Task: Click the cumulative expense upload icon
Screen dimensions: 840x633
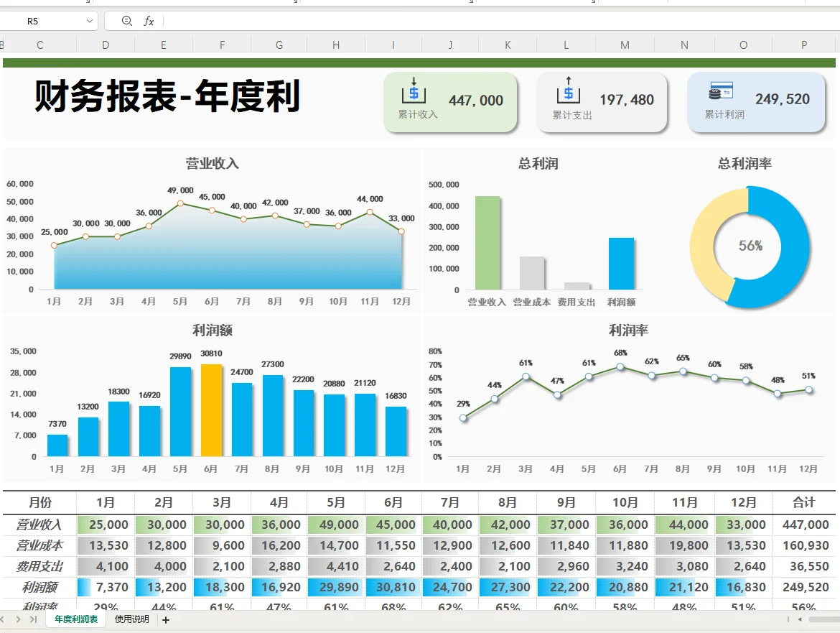Action: 569,90
